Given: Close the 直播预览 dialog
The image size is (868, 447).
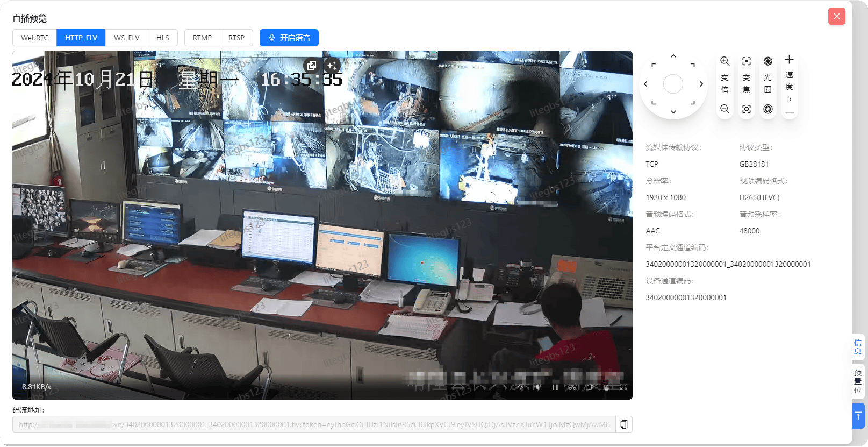Looking at the screenshot, I should click(837, 16).
